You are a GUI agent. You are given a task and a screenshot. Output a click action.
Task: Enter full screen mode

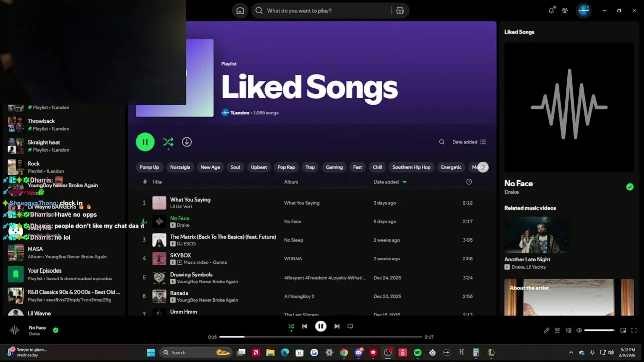[x=634, y=330]
